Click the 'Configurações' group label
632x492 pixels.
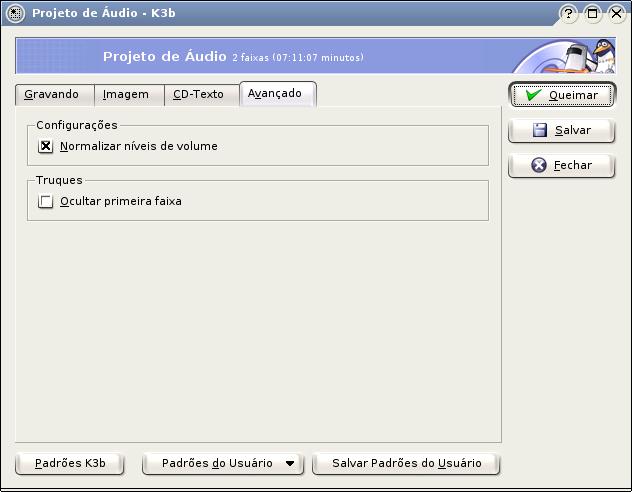click(x=77, y=125)
